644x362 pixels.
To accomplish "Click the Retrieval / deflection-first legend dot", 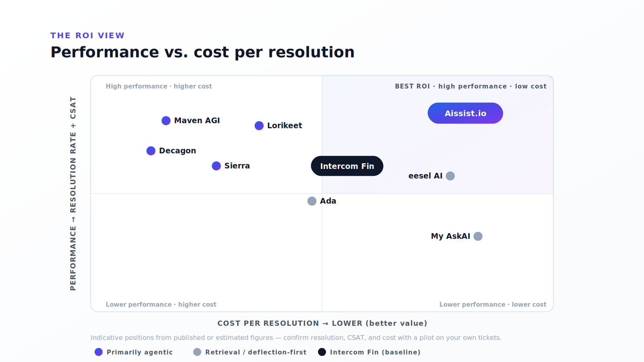I will [197, 352].
